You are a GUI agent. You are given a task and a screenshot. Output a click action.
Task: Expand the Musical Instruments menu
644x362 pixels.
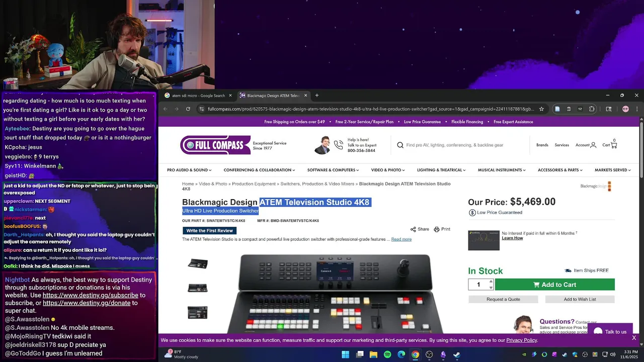[502, 170]
